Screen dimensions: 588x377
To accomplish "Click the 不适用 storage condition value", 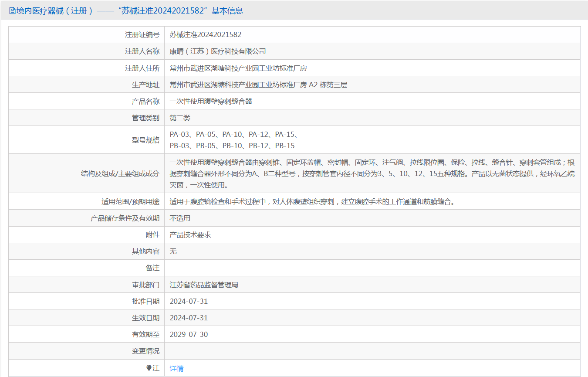I will 180,218.
